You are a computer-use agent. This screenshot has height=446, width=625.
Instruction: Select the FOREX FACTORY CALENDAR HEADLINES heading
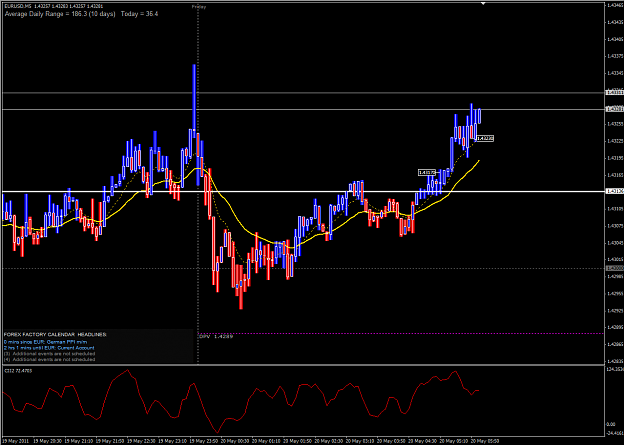pyautogui.click(x=55, y=334)
